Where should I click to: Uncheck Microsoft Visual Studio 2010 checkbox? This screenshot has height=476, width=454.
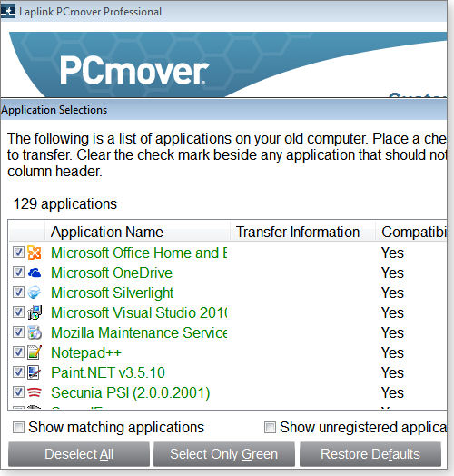click(18, 312)
